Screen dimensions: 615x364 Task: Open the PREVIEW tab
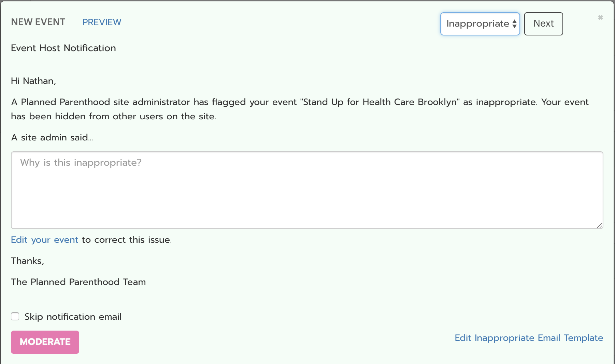[102, 22]
